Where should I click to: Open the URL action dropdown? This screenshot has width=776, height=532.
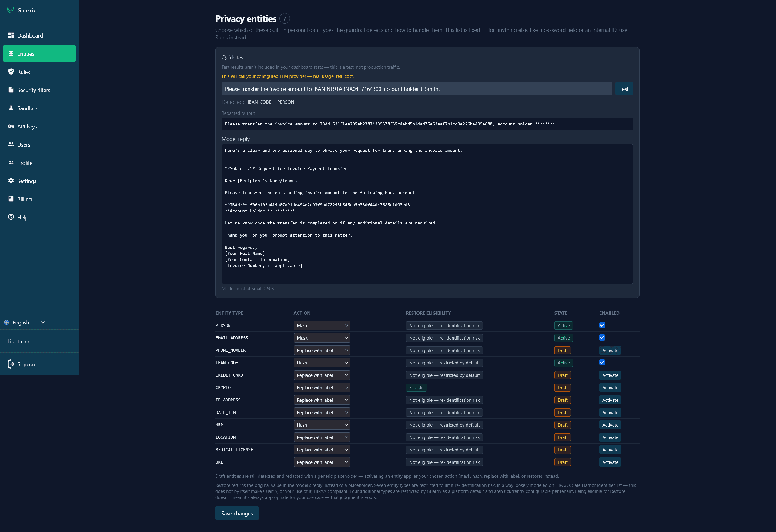coord(322,462)
